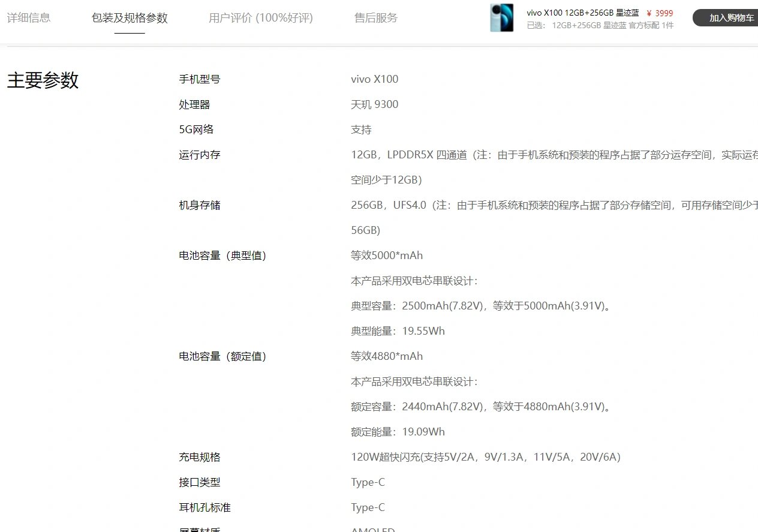Screen dimensions: 758x532
Task: Click the ¥3999 price text
Action: click(x=660, y=13)
